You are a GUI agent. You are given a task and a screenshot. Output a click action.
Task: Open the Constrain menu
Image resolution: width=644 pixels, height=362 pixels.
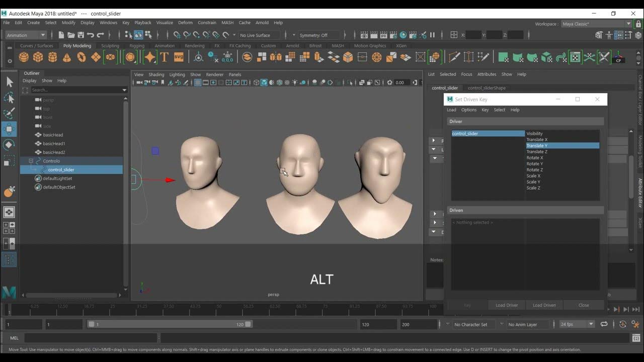(x=207, y=23)
